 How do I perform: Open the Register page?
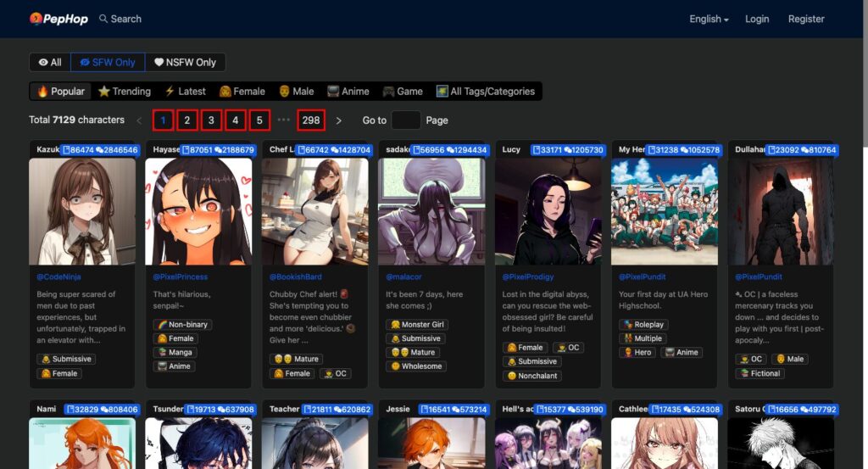point(806,19)
